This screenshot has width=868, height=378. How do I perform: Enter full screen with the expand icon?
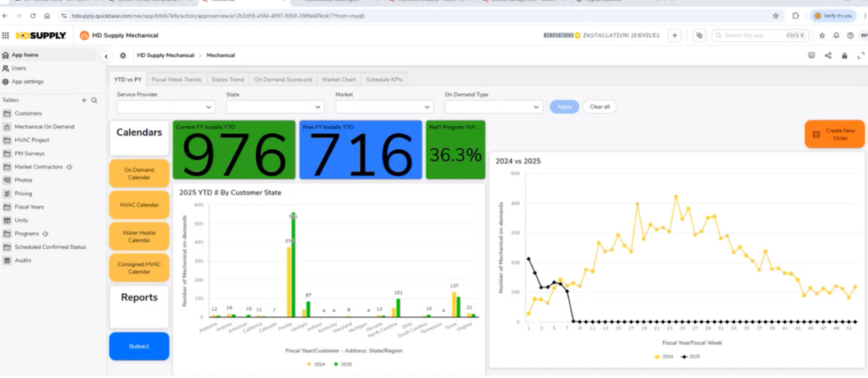click(861, 56)
